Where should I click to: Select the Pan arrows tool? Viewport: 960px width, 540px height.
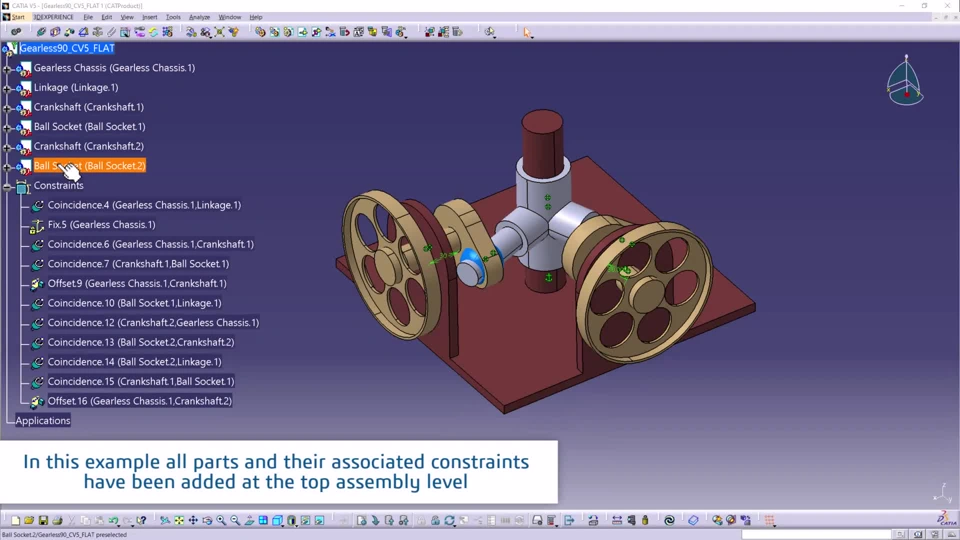pyautogui.click(x=193, y=520)
